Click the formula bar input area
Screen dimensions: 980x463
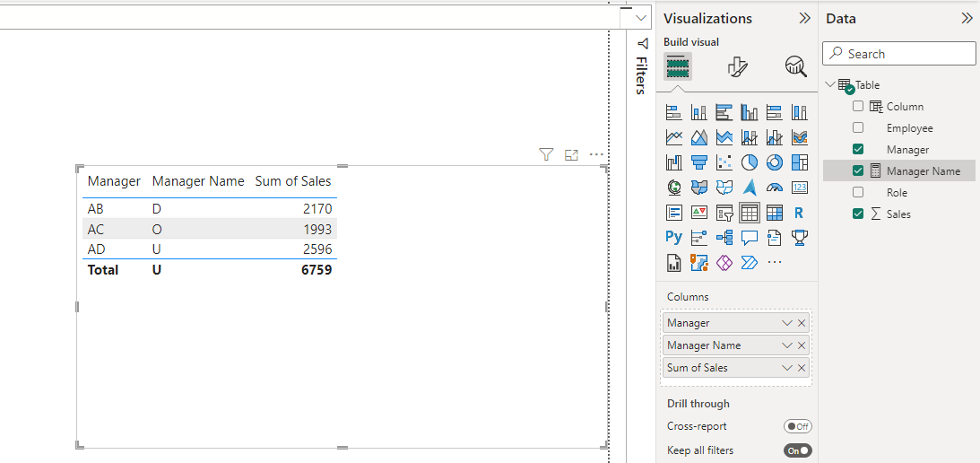tap(309, 18)
